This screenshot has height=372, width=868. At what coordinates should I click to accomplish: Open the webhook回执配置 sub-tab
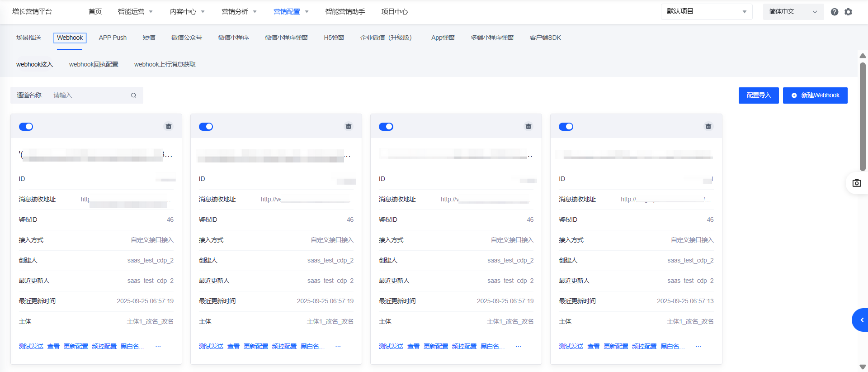coord(94,64)
